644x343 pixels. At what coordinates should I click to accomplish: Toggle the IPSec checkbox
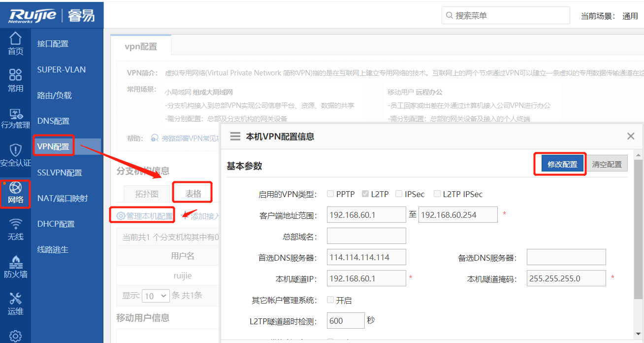click(399, 194)
